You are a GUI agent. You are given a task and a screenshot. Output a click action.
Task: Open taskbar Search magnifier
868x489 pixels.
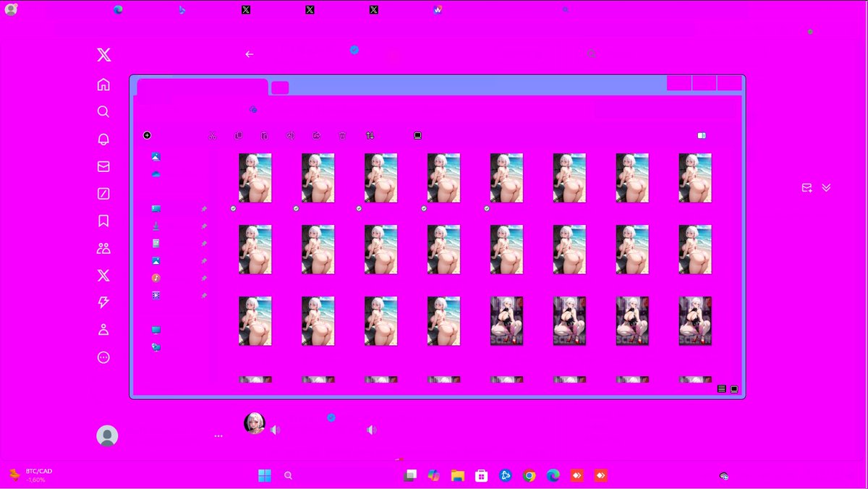288,475
